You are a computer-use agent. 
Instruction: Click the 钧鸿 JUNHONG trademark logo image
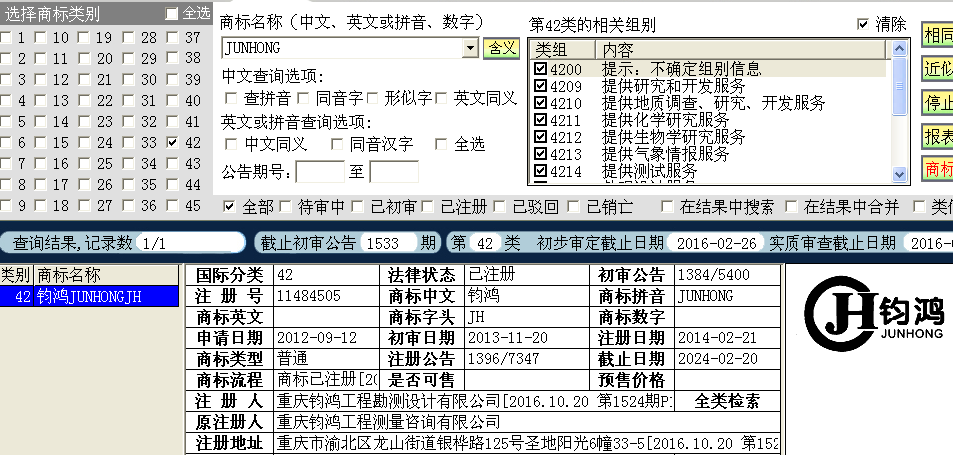pos(873,313)
